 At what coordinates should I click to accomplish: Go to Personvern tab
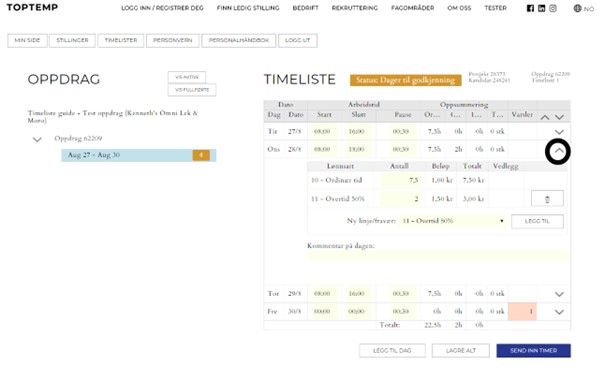point(172,41)
